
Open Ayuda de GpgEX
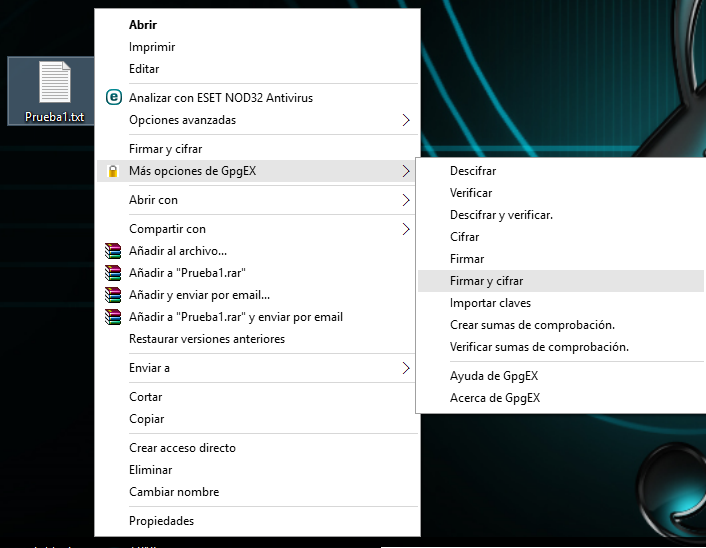click(561, 376)
